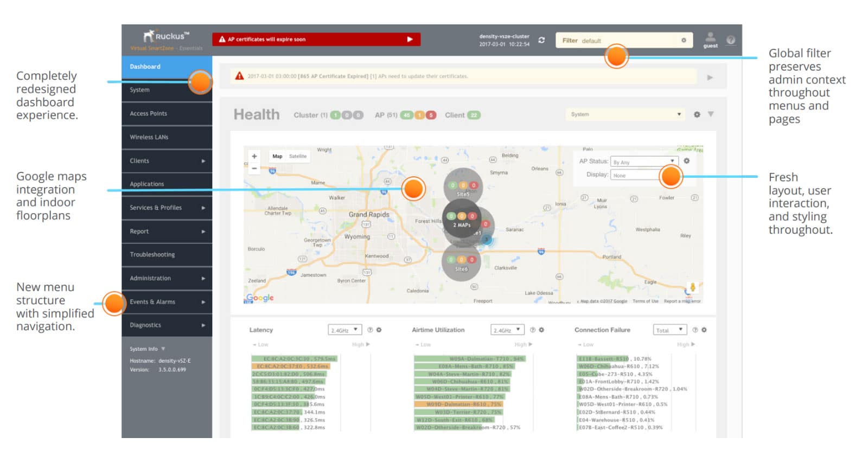Screen dimensions: 868x463
Task: Click the E118-Bassett-R510 connection failure bar
Action: coord(603,359)
